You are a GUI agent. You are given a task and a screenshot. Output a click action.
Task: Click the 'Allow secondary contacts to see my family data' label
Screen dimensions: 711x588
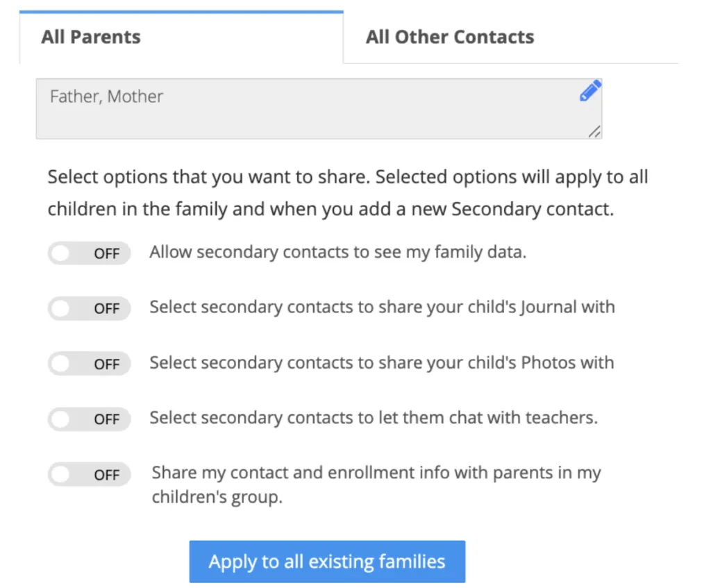click(337, 252)
